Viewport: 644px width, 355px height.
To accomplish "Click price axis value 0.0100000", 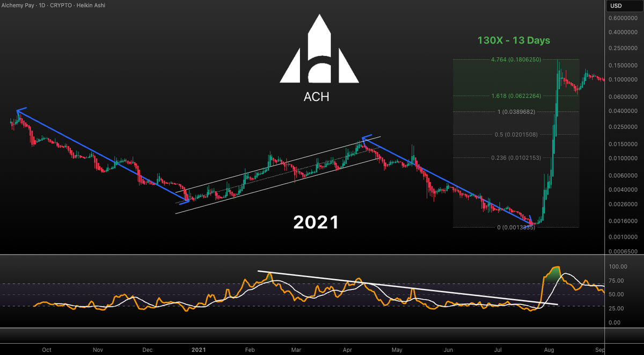I will (624, 158).
